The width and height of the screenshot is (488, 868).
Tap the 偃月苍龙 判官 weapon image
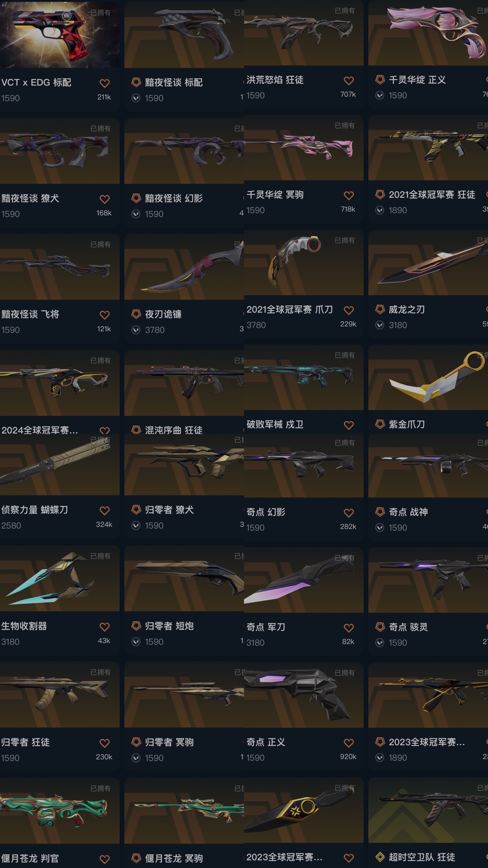(60, 810)
